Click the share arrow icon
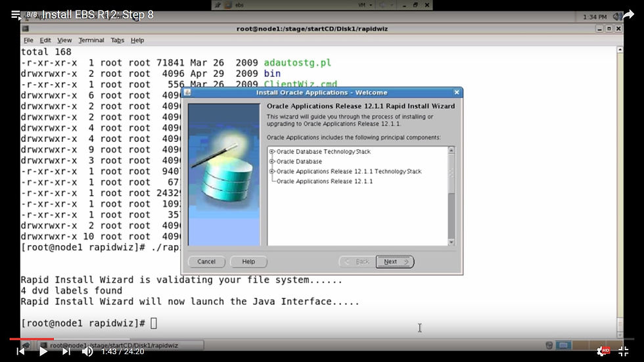Viewport: 644px width, 362px height. tap(628, 15)
